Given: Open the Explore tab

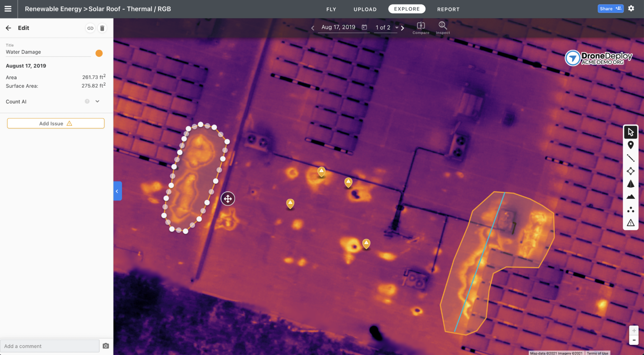Looking at the screenshot, I should click(x=407, y=9).
